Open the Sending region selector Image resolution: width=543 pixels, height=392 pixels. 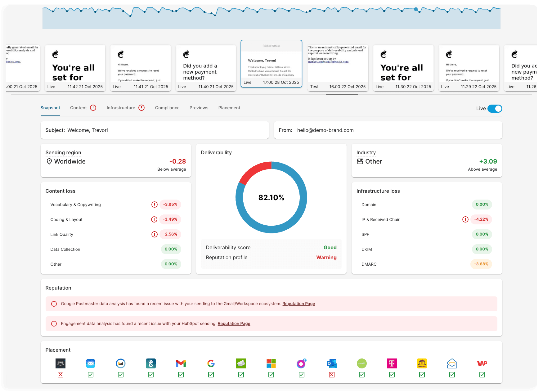[70, 161]
